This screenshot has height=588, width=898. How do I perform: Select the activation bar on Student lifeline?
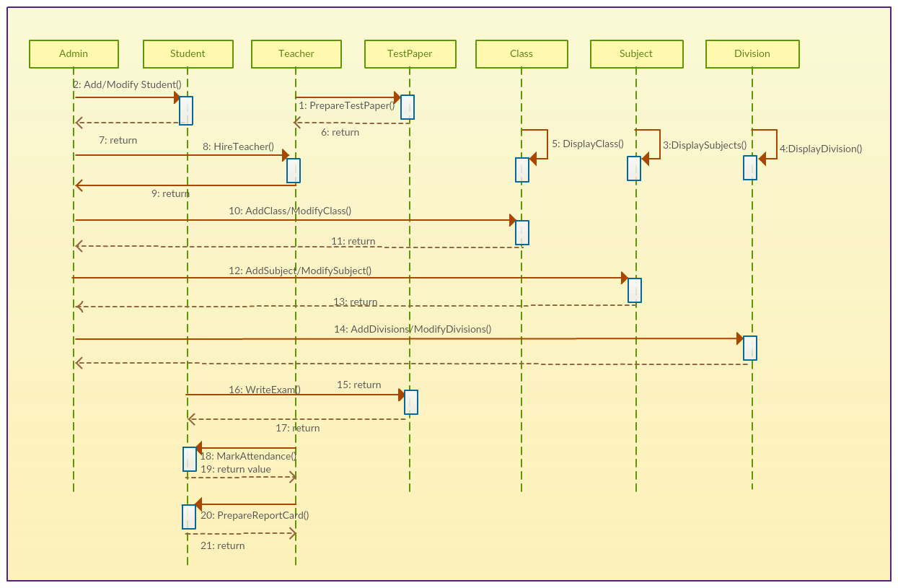coord(185,110)
